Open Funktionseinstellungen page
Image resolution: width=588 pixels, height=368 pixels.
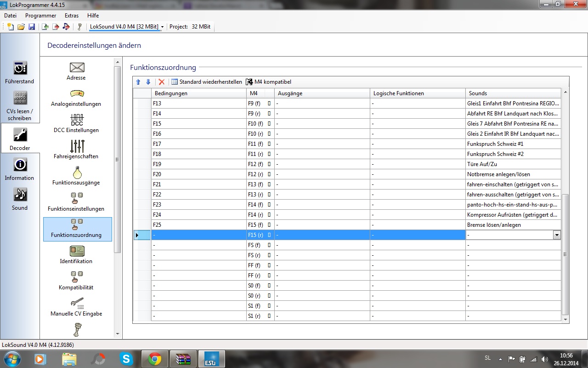point(76,202)
